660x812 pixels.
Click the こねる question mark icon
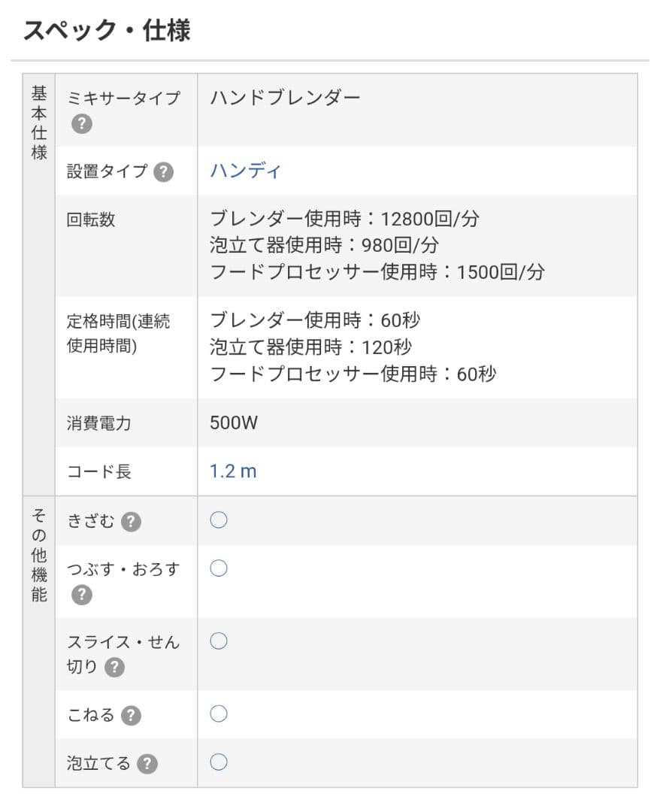pyautogui.click(x=132, y=716)
